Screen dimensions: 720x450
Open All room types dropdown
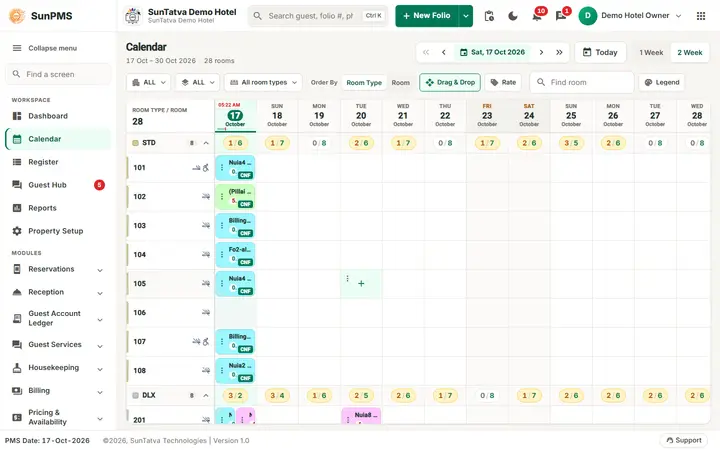tap(263, 83)
